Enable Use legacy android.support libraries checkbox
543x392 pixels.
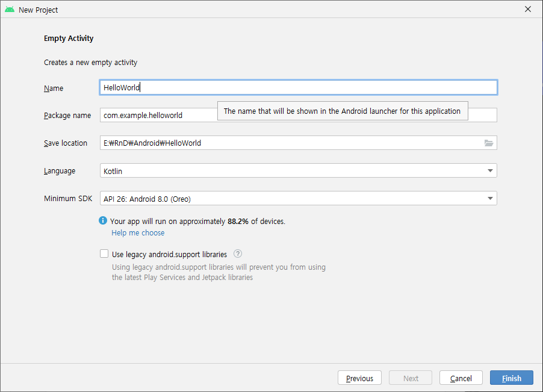click(104, 254)
